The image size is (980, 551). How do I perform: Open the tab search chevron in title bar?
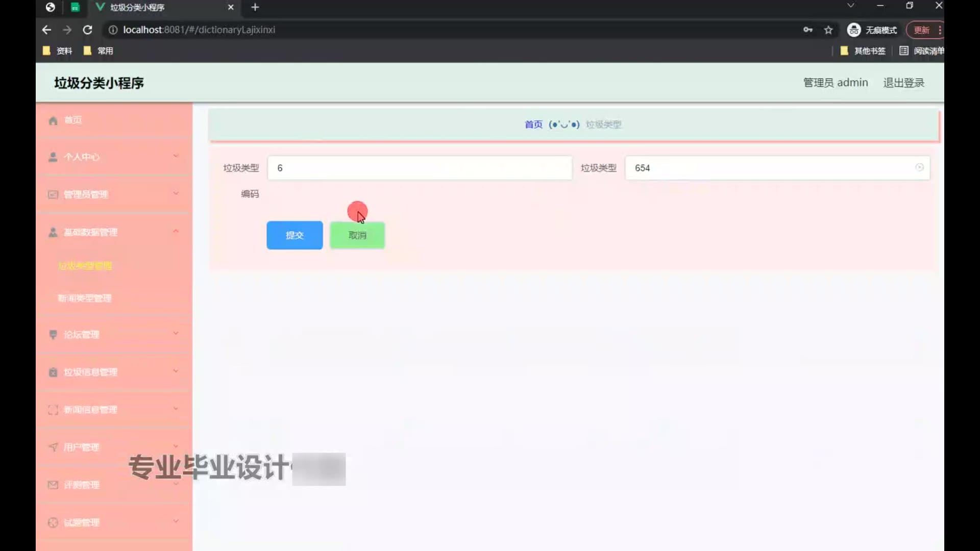point(850,6)
